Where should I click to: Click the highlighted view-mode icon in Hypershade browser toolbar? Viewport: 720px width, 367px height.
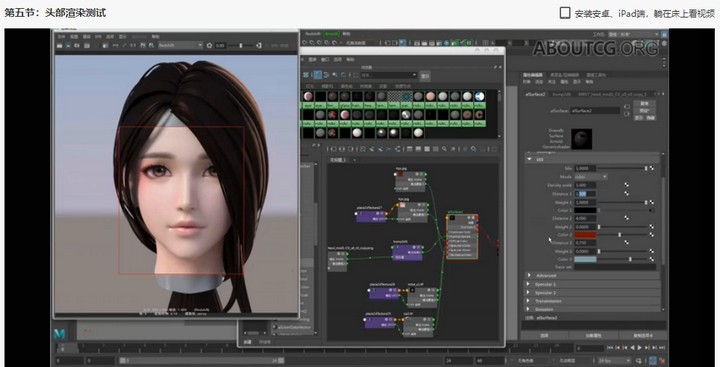point(317,75)
